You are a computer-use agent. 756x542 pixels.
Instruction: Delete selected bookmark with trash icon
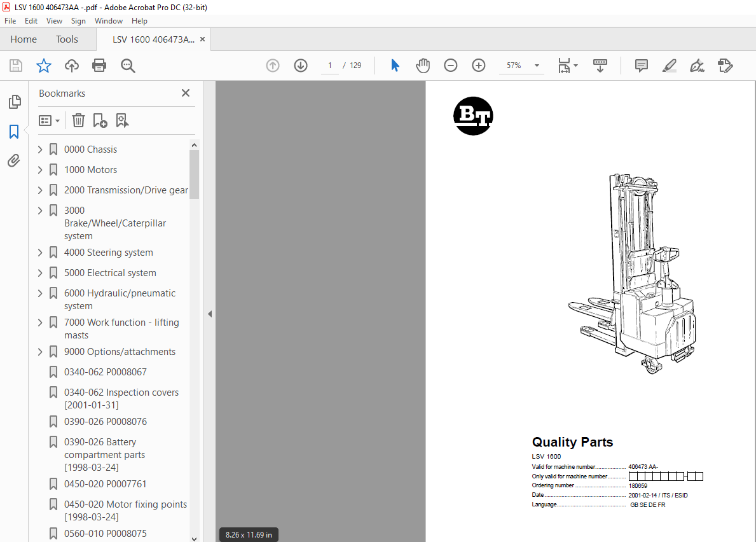tap(79, 121)
